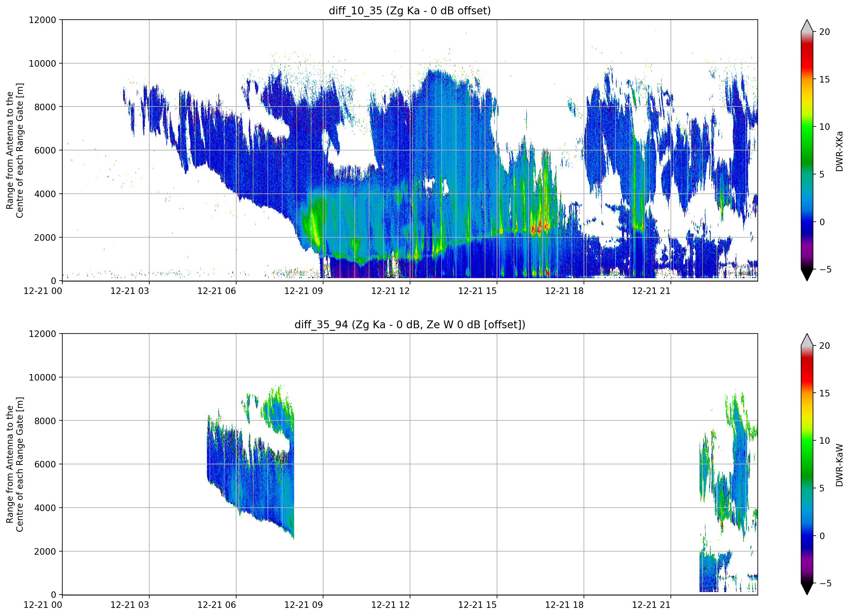Click the 10000 y-tick in the diff_35_94 plot
The height and width of the screenshot is (616, 850).
tap(42, 377)
